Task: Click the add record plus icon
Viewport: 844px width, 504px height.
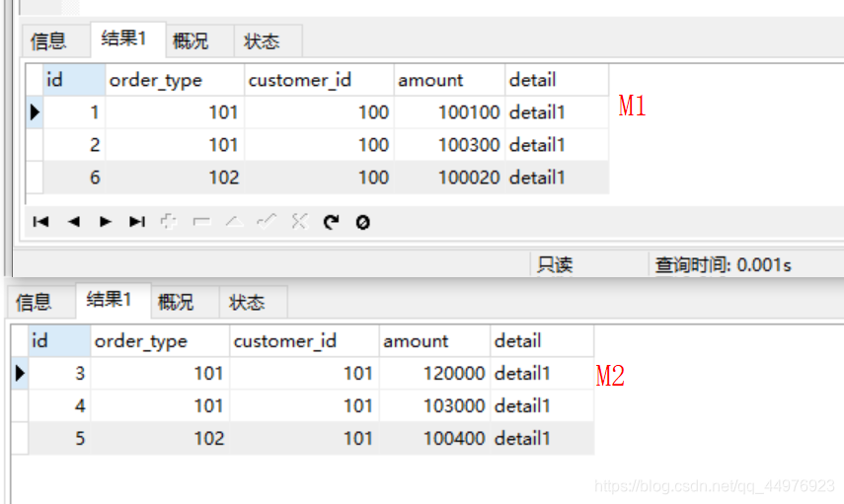Action: coord(169,222)
